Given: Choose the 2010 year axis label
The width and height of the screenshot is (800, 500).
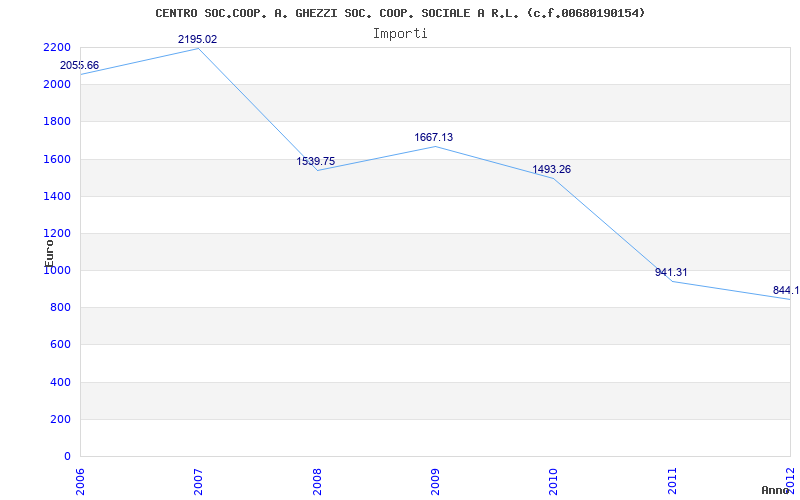Looking at the screenshot, I should tap(553, 479).
